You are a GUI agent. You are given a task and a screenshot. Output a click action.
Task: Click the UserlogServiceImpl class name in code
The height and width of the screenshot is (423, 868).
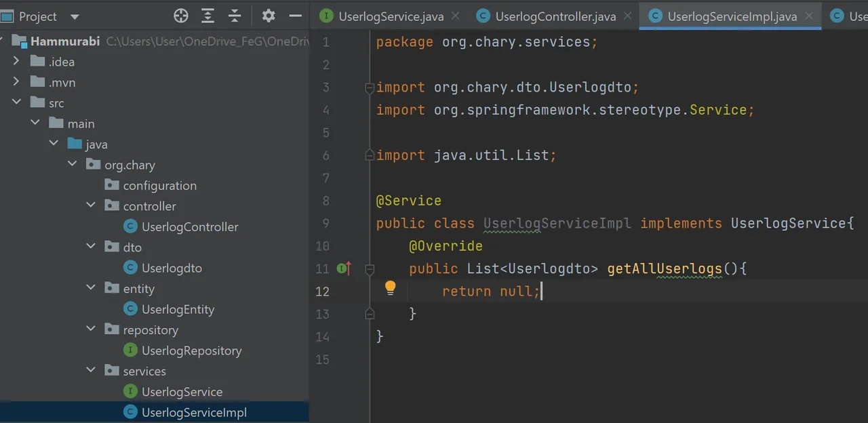557,223
